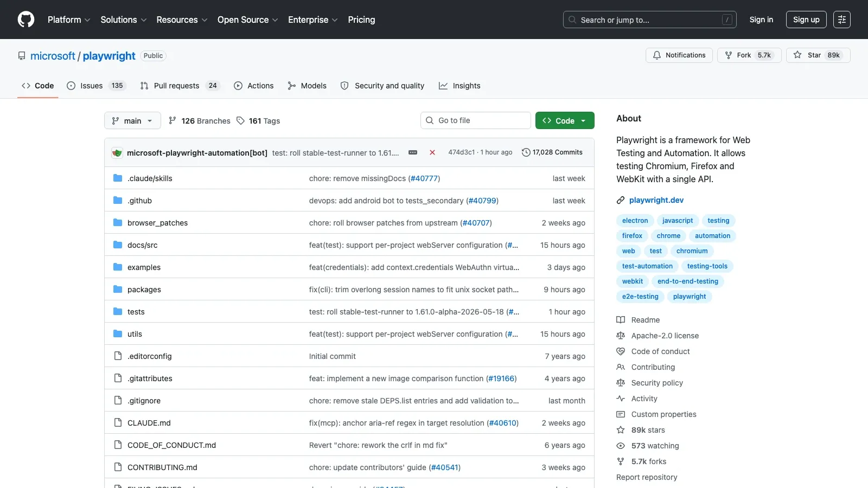Click the microsoft-playwright-automation bot avatar

coord(117,153)
